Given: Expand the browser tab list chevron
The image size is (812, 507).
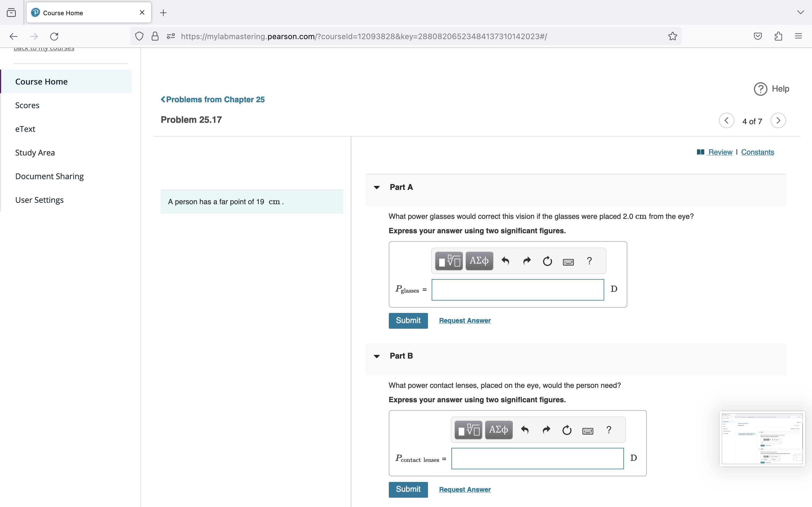Looking at the screenshot, I should coord(801,12).
